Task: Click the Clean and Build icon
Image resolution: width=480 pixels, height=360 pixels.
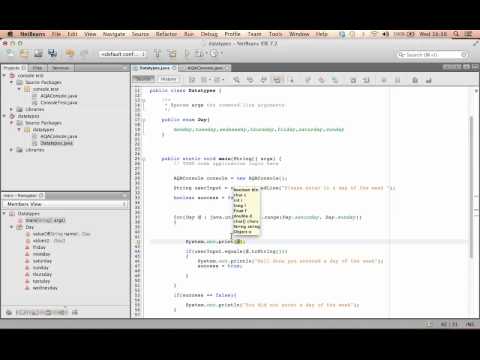Action: click(x=172, y=53)
